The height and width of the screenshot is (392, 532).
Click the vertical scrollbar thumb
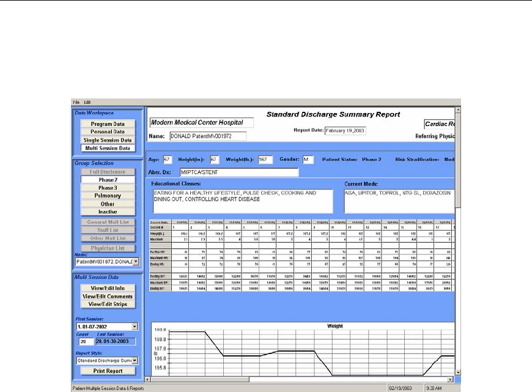pyautogui.click(x=458, y=160)
